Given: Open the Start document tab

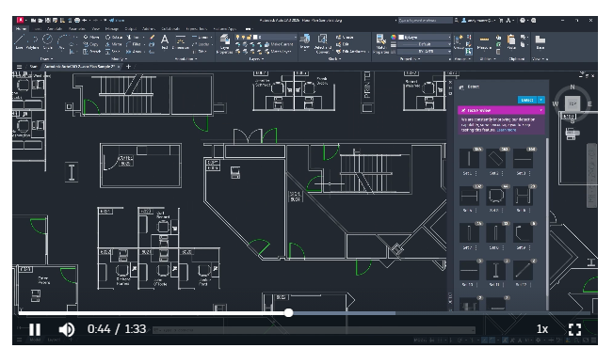Looking at the screenshot, I should (x=34, y=67).
